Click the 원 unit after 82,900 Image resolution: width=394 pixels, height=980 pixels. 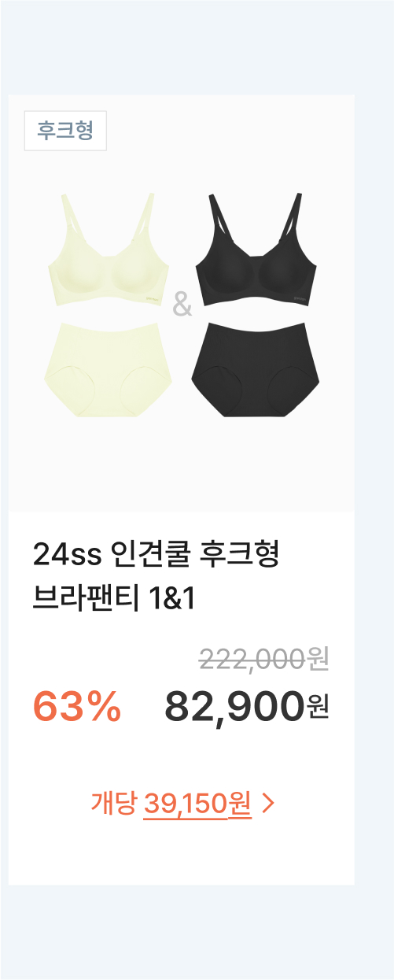pos(317,708)
